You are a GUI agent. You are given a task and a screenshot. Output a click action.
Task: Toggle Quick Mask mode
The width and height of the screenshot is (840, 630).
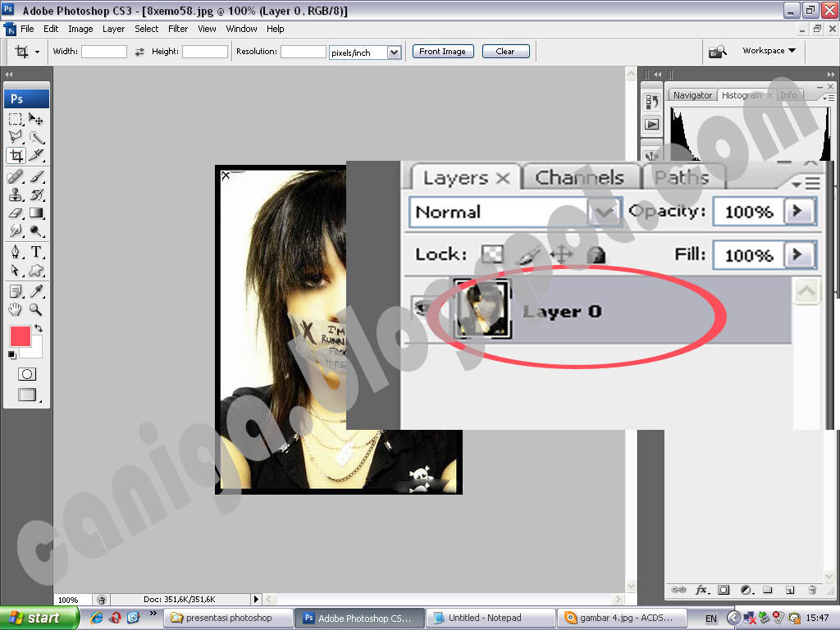pyautogui.click(x=27, y=374)
